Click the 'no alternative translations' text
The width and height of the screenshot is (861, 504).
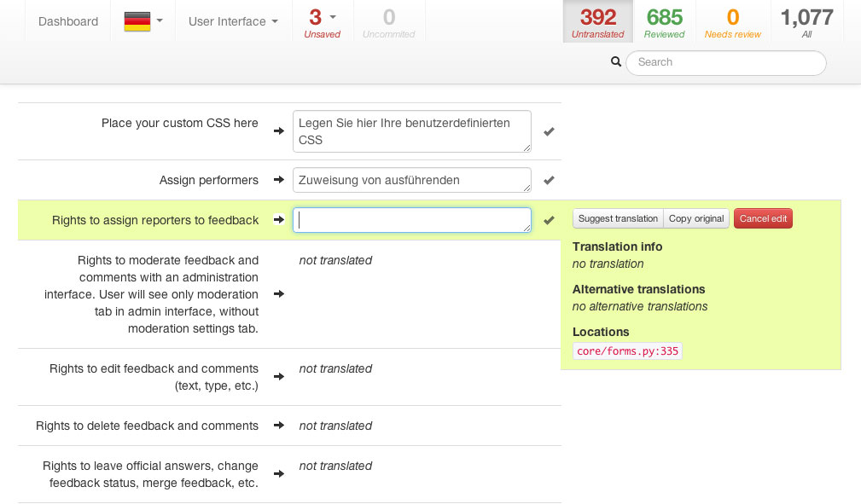[640, 306]
